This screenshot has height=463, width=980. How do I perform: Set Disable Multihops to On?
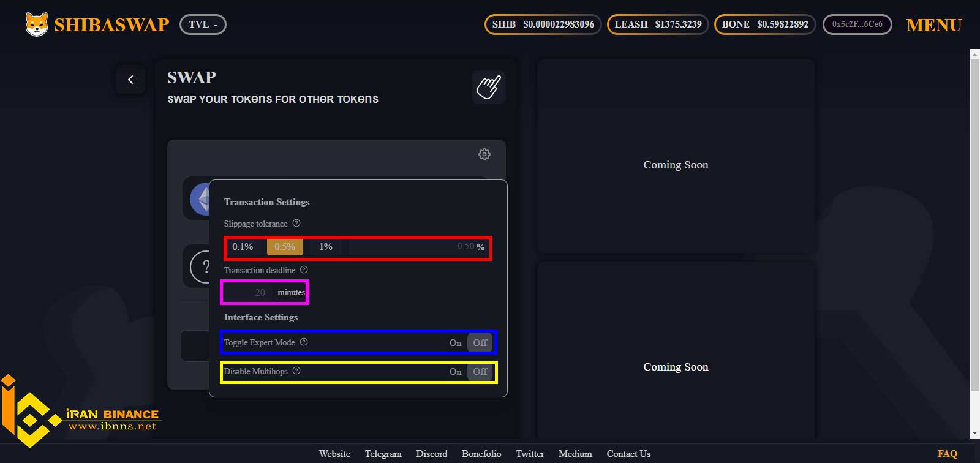(x=456, y=372)
